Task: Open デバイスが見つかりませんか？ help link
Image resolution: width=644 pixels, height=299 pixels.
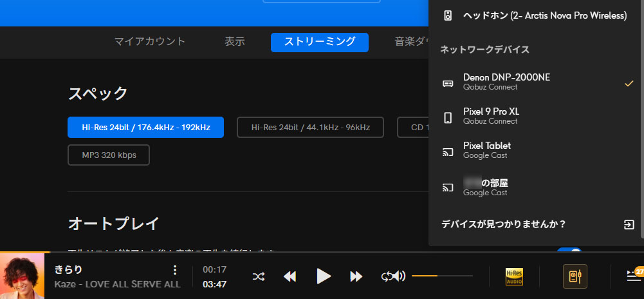Action: pos(504,224)
